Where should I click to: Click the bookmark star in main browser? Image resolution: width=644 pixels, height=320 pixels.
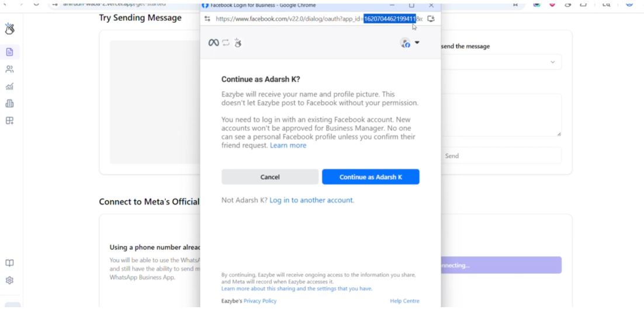(515, 4)
